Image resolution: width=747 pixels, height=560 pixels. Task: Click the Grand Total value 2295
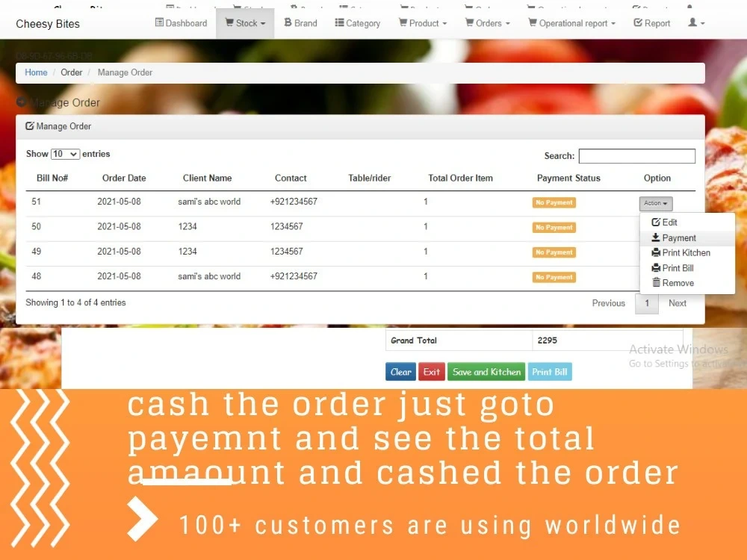point(547,340)
